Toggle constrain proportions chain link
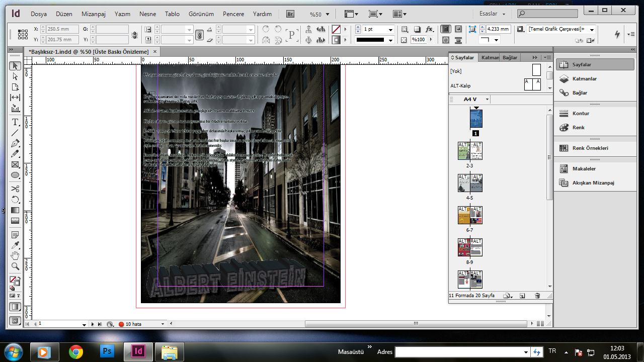Image resolution: width=644 pixels, height=362 pixels. [199, 35]
